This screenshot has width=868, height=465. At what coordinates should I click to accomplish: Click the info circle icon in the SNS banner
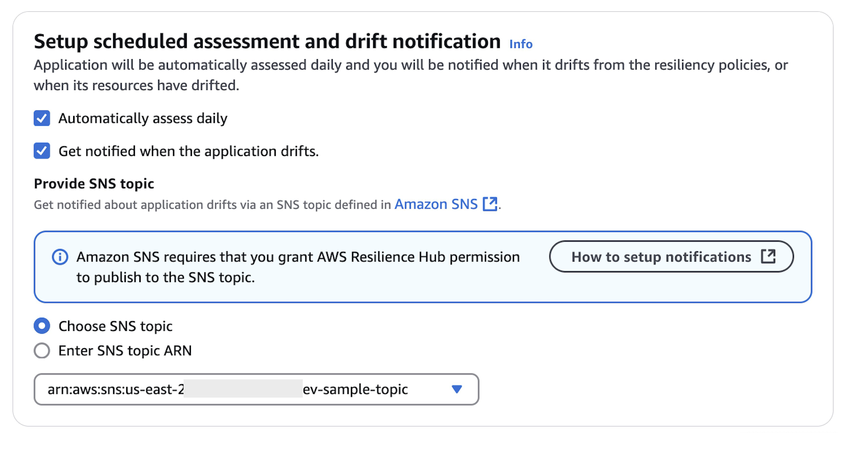(x=60, y=257)
